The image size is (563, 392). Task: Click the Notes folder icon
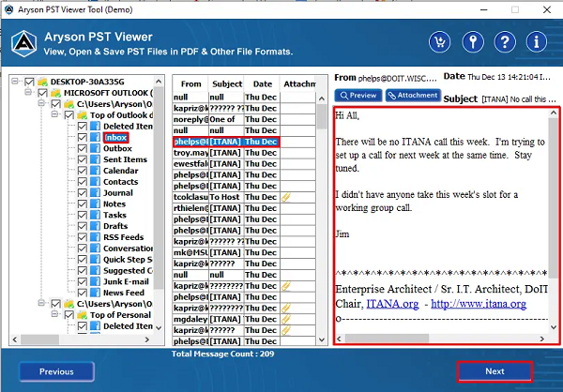[x=95, y=204]
